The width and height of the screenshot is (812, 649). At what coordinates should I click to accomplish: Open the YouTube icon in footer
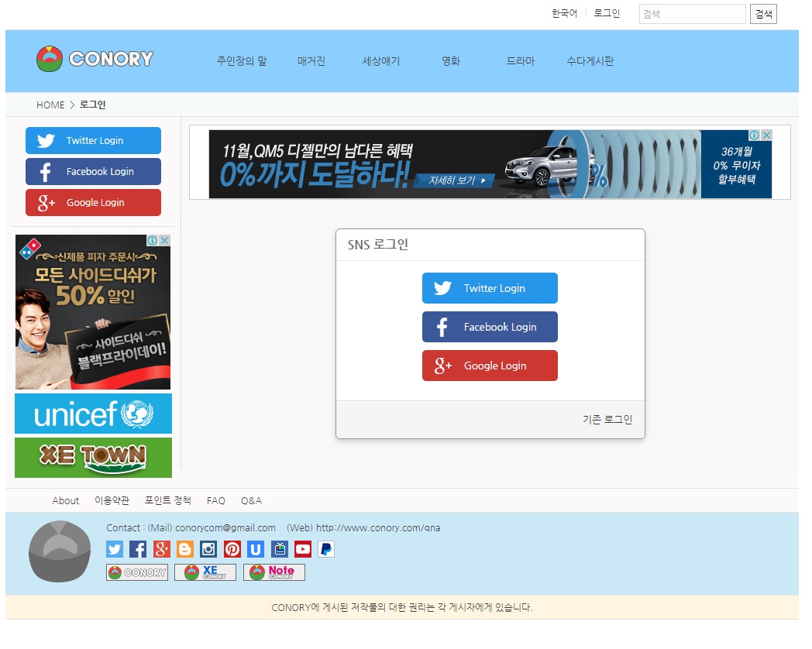pyautogui.click(x=303, y=549)
